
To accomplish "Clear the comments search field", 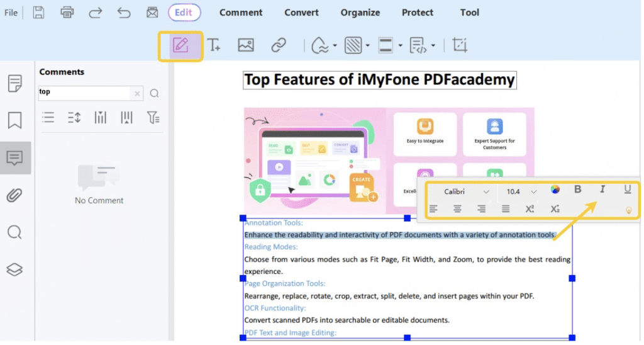I will coord(137,94).
